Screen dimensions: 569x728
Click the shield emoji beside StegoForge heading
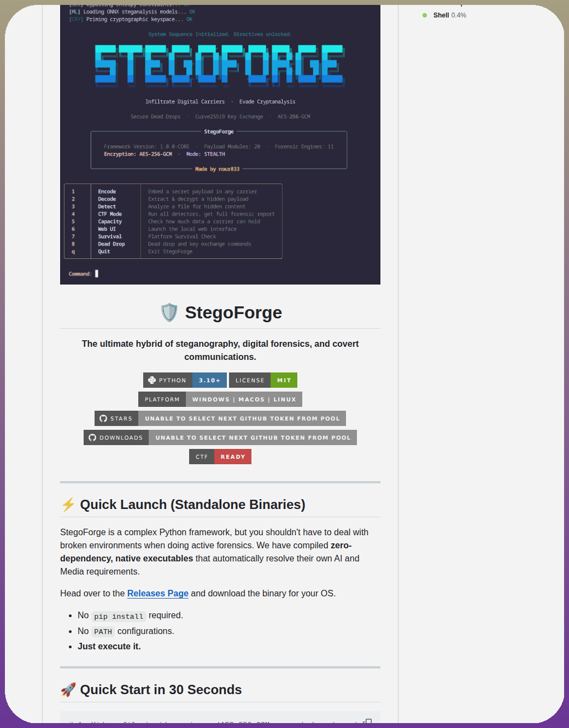[x=169, y=312]
